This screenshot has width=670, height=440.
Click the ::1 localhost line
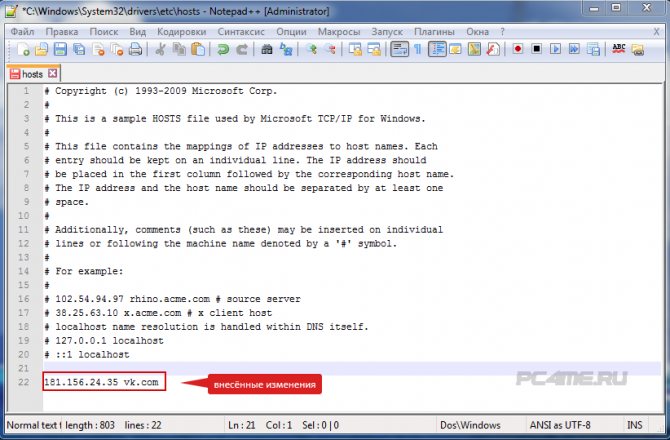click(x=87, y=355)
